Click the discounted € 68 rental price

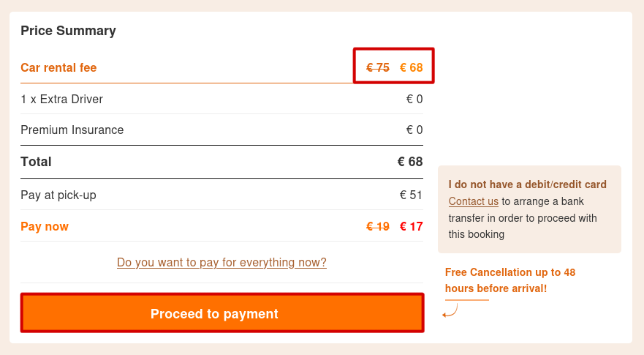point(411,67)
